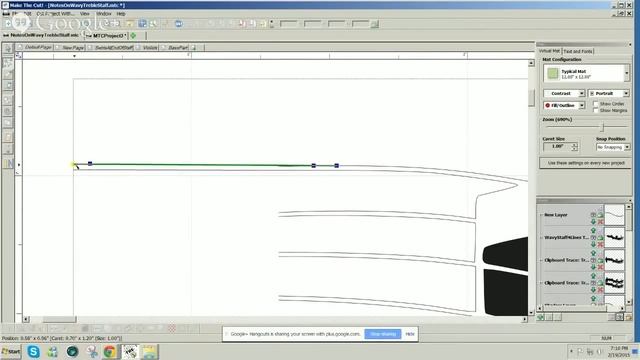
Task: Click the Zoom slider handle
Action: tap(602, 127)
